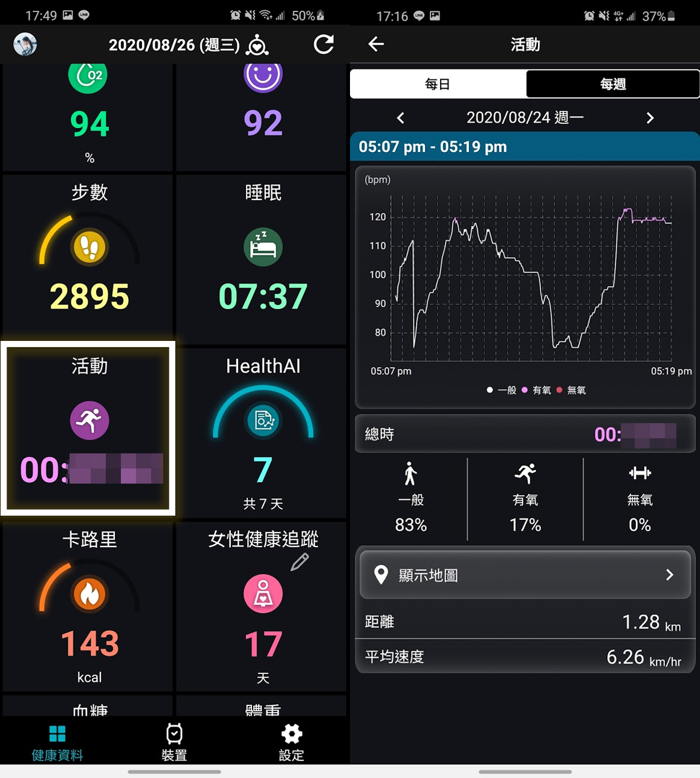Tap the calorie flame icon

coord(89,594)
